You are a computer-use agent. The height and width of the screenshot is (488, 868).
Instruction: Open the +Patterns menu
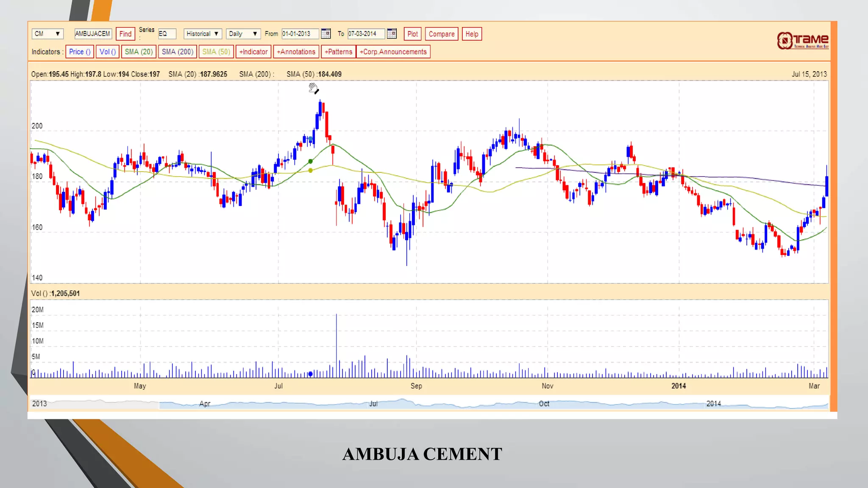tap(338, 52)
